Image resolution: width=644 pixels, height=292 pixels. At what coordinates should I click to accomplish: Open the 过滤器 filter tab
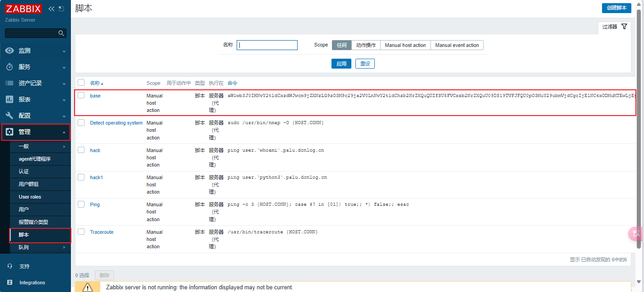point(614,27)
